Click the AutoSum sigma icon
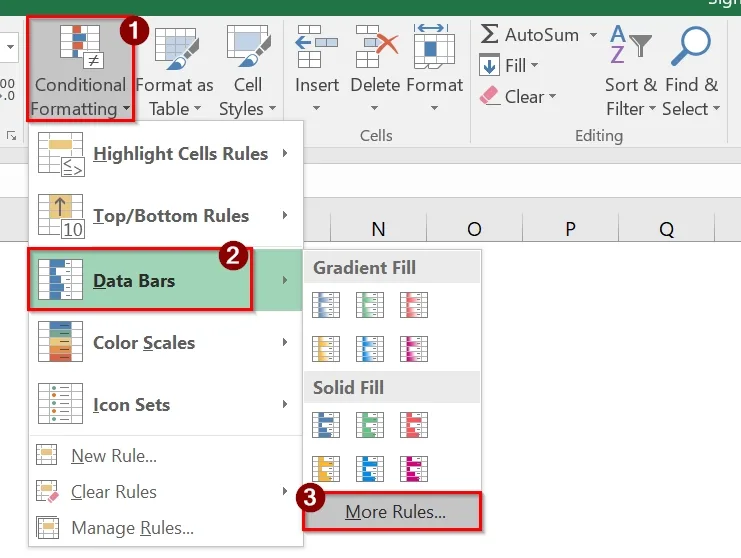741x558 pixels. (x=490, y=34)
